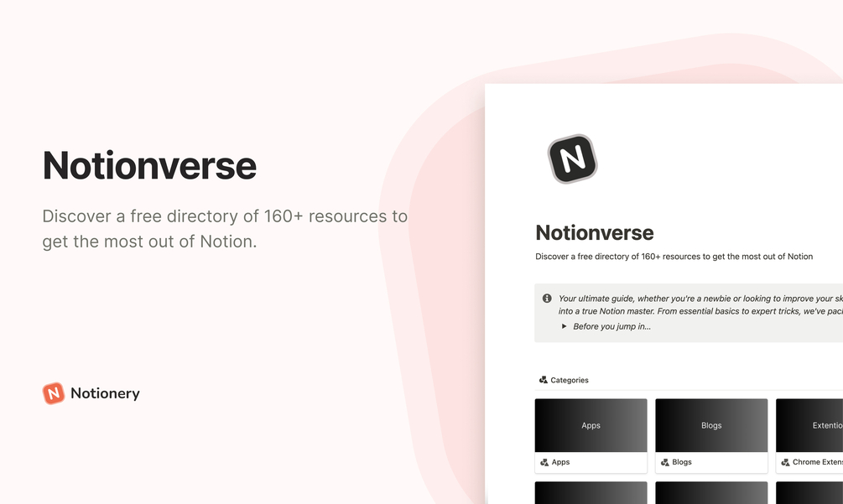Click the 'Your ultimate guide' callout text
Image resolution: width=843 pixels, height=504 pixels.
click(700, 304)
